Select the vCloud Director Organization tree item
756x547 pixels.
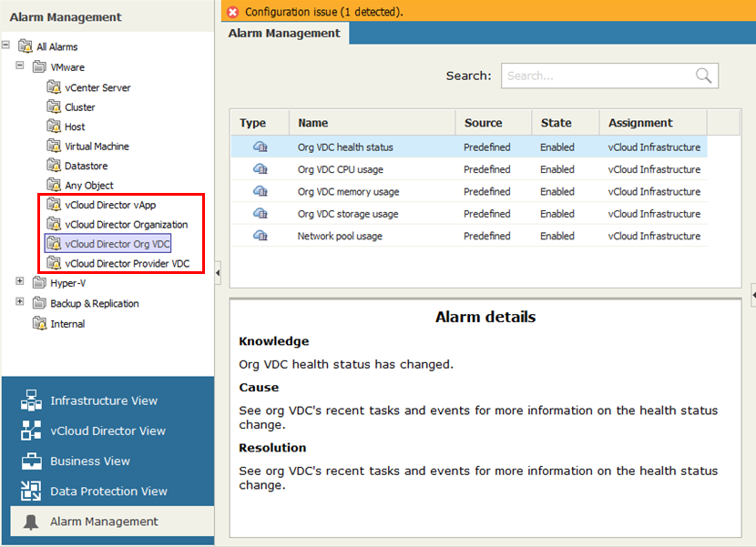point(127,225)
